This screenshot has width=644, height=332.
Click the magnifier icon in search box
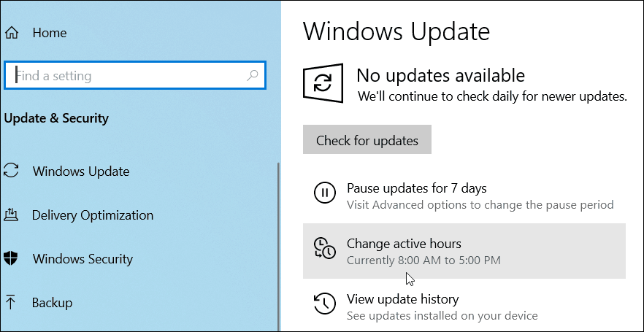pyautogui.click(x=252, y=75)
